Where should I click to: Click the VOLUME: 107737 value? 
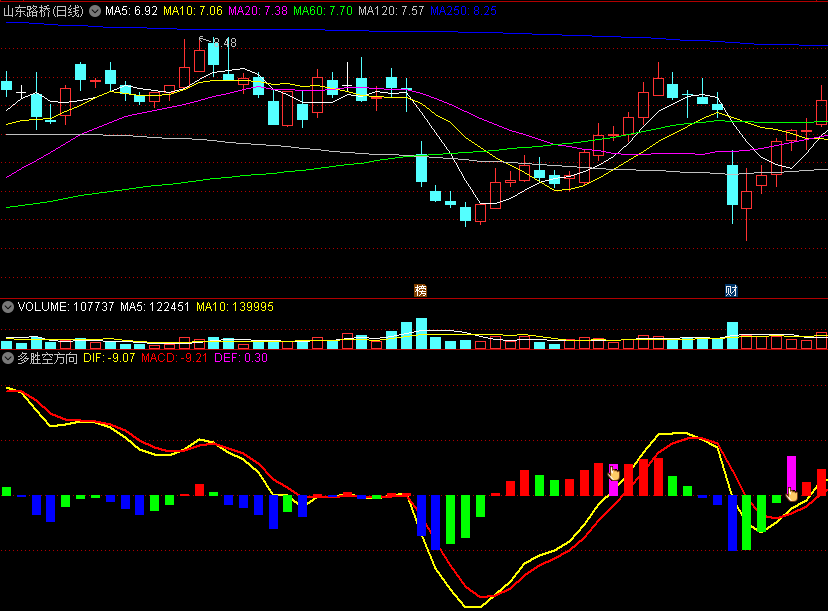pyautogui.click(x=66, y=307)
